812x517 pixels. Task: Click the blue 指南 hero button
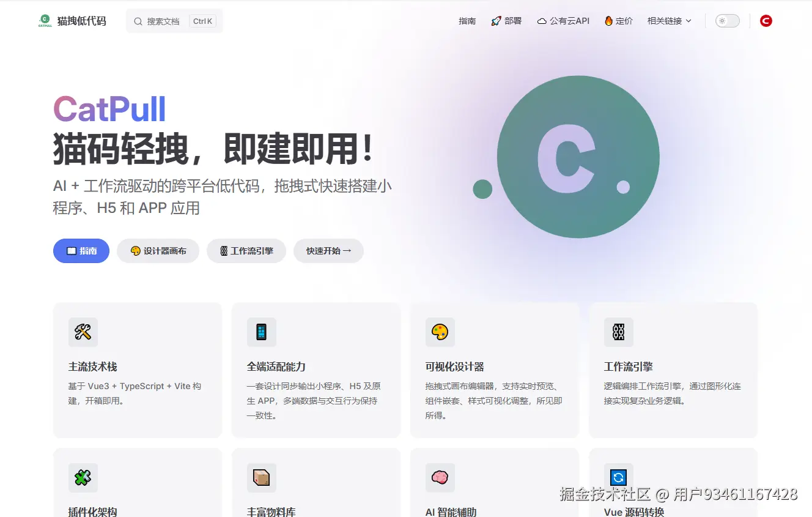(x=81, y=251)
